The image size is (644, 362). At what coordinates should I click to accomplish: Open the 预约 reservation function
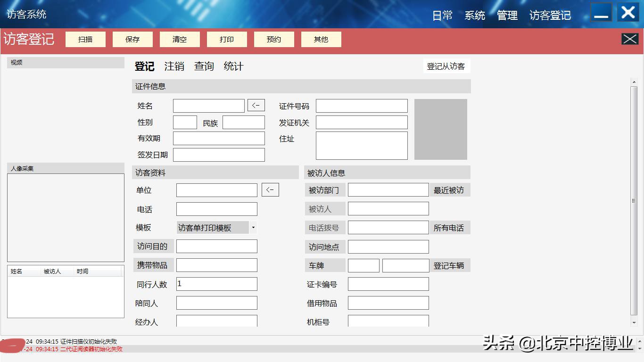click(274, 40)
